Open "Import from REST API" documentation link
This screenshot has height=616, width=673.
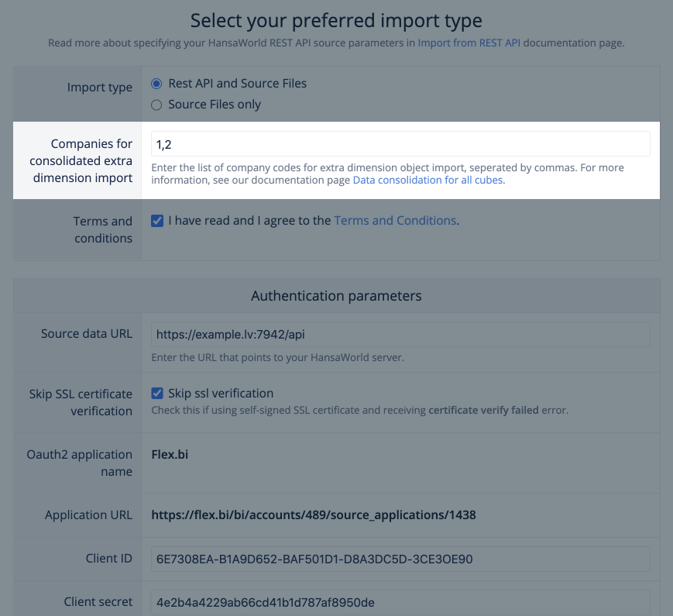469,43
